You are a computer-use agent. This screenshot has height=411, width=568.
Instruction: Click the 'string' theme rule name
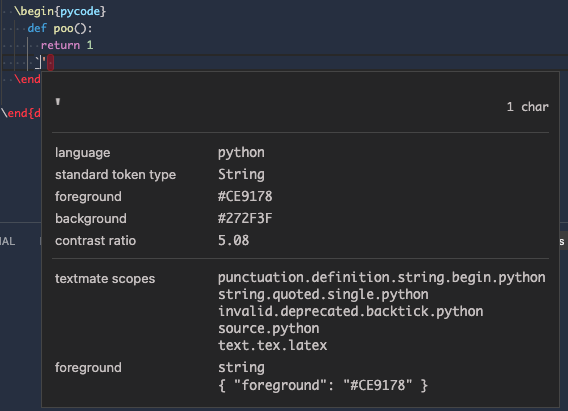(x=241, y=368)
